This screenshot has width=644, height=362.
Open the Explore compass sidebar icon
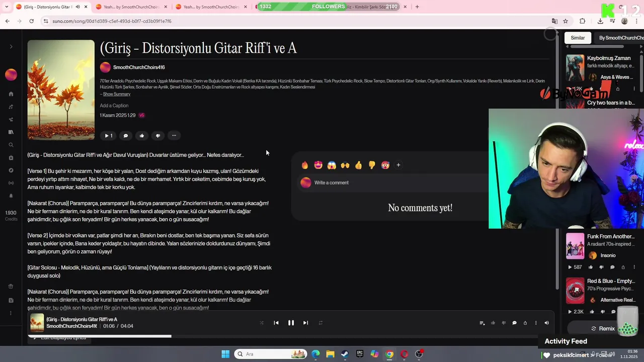(x=11, y=170)
